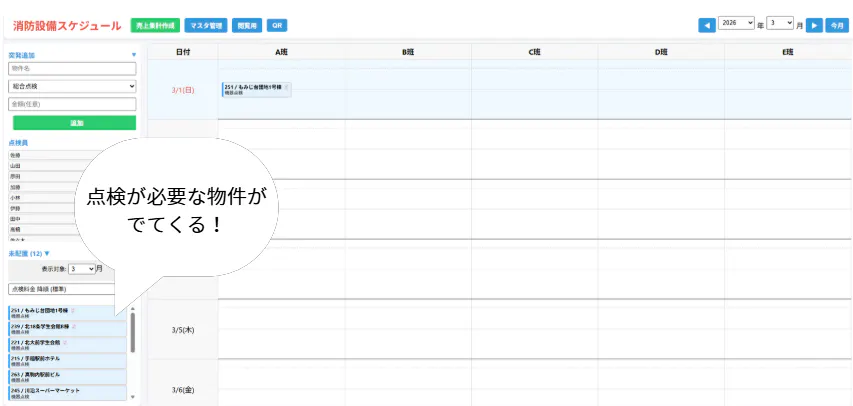
Task: Open the 総合点検 inspection type dropdown
Action: pyautogui.click(x=72, y=86)
